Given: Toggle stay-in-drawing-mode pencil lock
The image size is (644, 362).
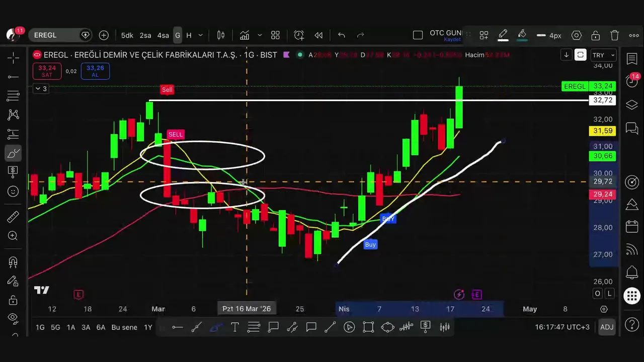Looking at the screenshot, I should coord(14,281).
